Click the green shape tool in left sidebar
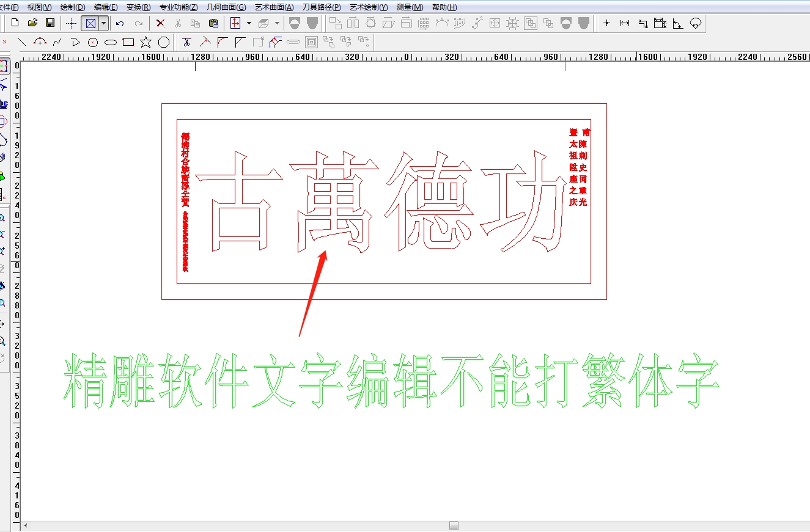The width and height of the screenshot is (810, 532). [3, 177]
